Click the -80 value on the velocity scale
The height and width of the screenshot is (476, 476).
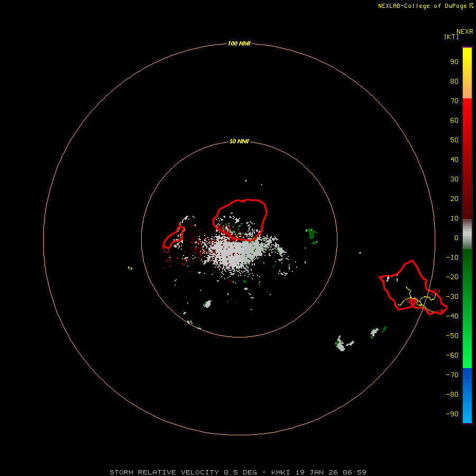[x=452, y=395]
